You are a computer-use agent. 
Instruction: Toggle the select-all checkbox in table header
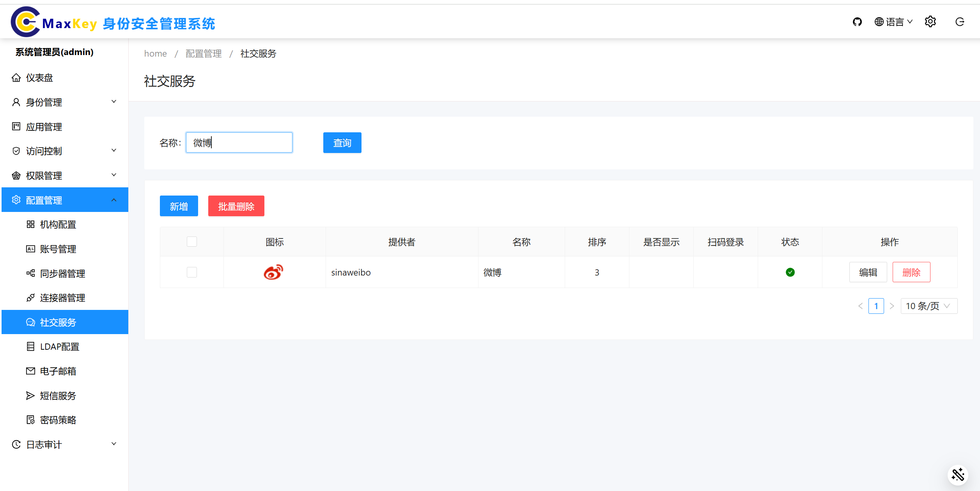(x=192, y=242)
